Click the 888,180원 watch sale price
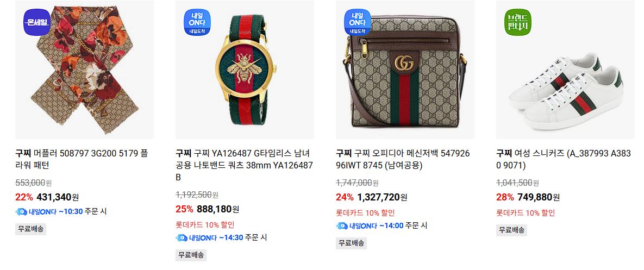 point(218,209)
